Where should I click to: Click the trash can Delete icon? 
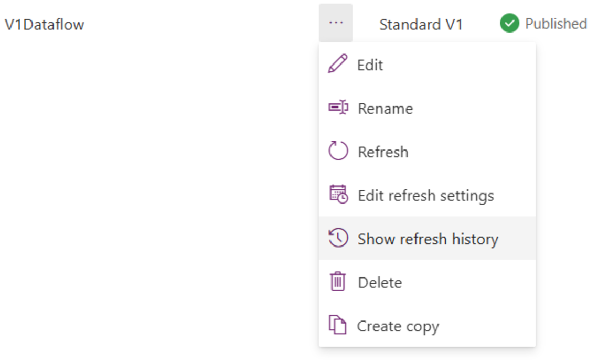point(338,282)
